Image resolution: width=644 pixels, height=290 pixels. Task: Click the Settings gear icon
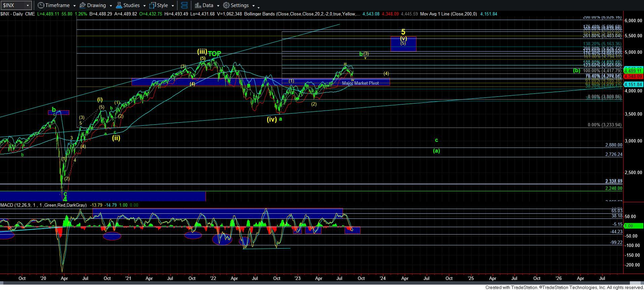226,5
